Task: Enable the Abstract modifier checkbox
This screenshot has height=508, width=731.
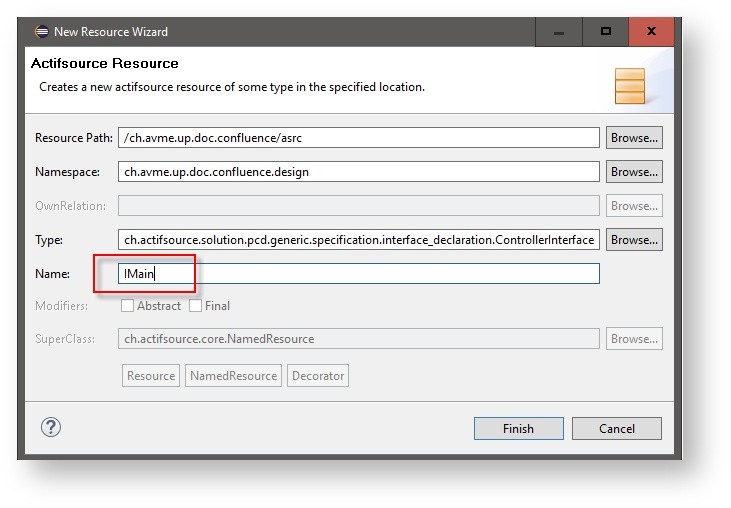Action: [127, 306]
